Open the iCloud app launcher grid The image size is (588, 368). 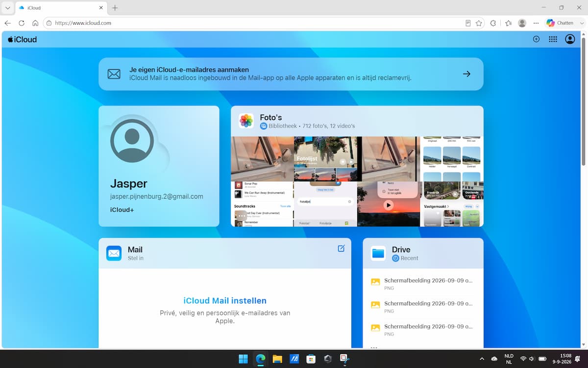(553, 39)
